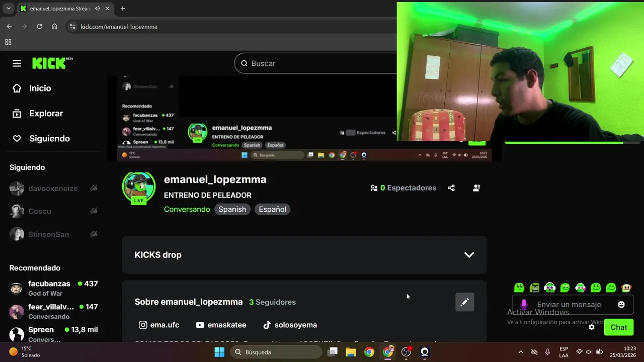Click the taskbar Búsqueda search box
Image resolution: width=644 pixels, height=362 pixels.
pyautogui.click(x=276, y=352)
